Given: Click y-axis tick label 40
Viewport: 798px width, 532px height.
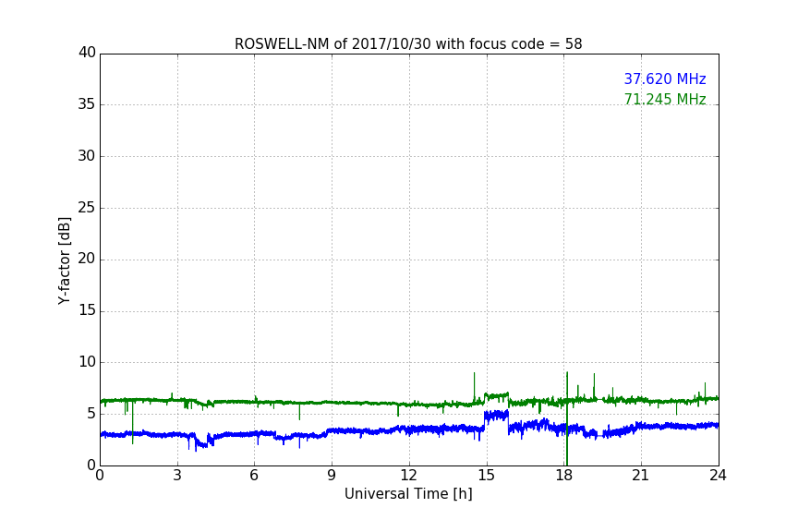Looking at the screenshot, I should coord(87,53).
